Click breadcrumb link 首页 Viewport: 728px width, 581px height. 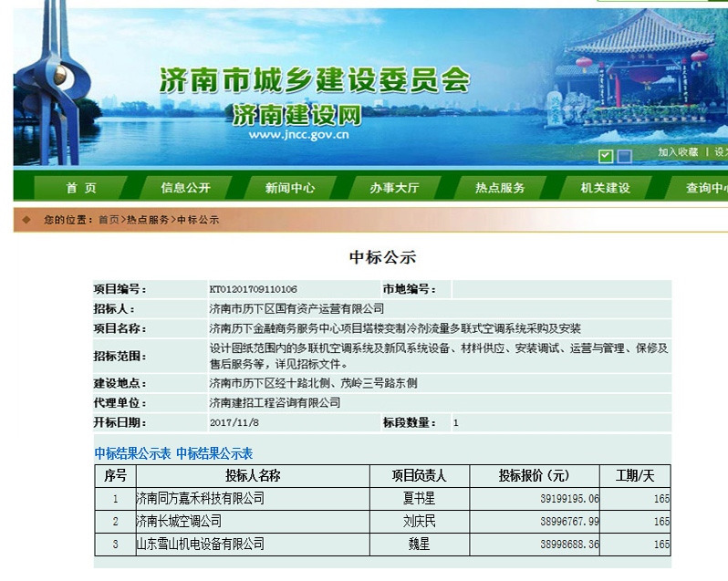pos(109,220)
